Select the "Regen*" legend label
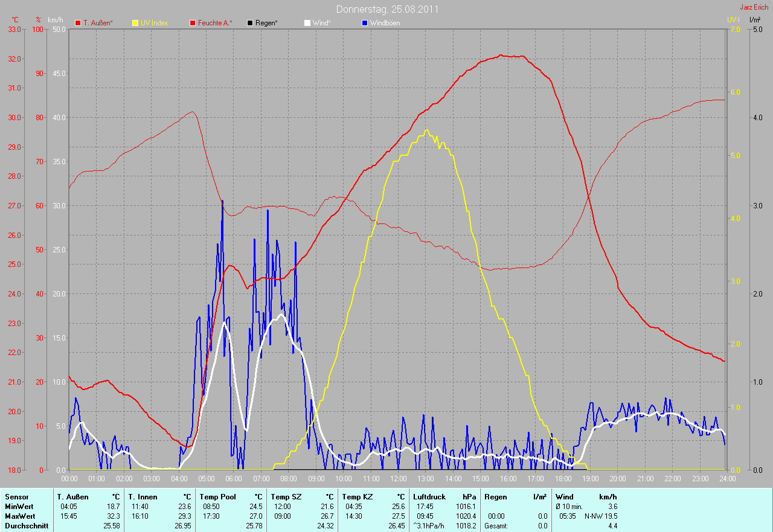Screen dimensions: 773x532 pos(266,23)
